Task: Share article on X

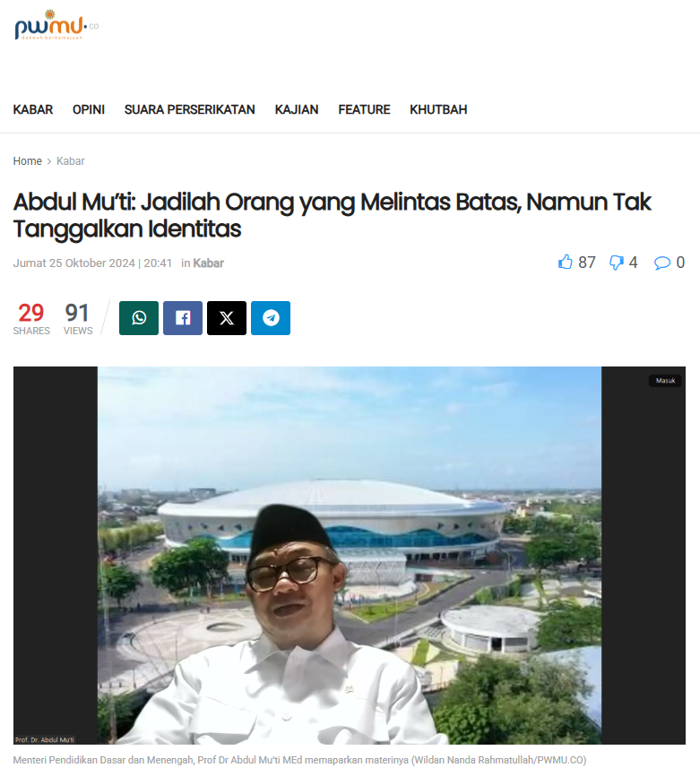Action: (x=227, y=318)
